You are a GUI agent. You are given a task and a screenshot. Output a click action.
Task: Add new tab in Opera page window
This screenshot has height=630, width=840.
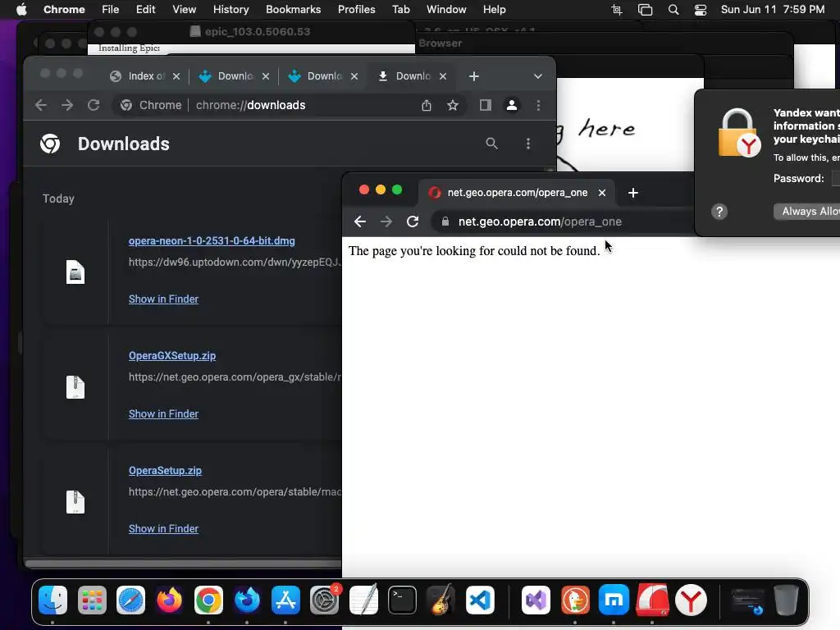pyautogui.click(x=632, y=192)
